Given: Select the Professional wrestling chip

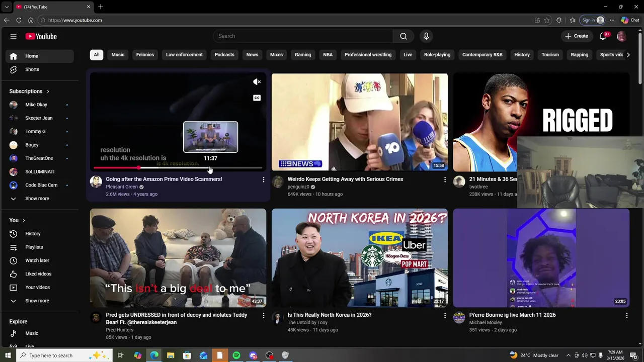Looking at the screenshot, I should coord(368,55).
